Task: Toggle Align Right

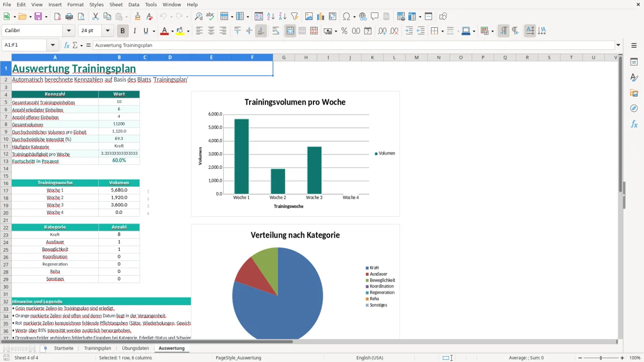Action: click(223, 31)
